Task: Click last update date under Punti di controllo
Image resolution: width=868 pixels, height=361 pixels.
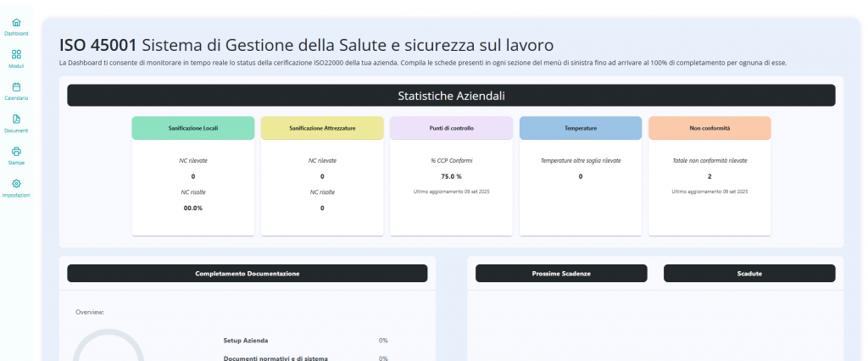Action: click(451, 192)
